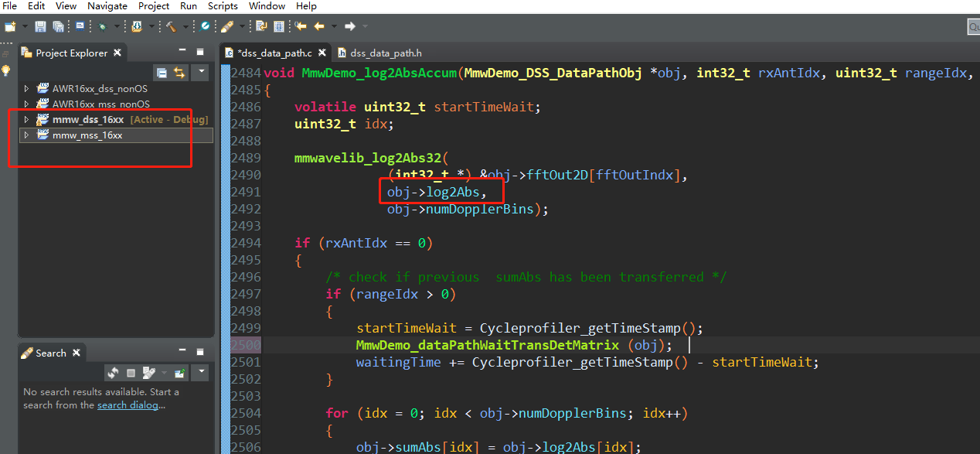Open the Search view menu dropdown
Viewport: 980px width, 454px height.
click(x=200, y=373)
